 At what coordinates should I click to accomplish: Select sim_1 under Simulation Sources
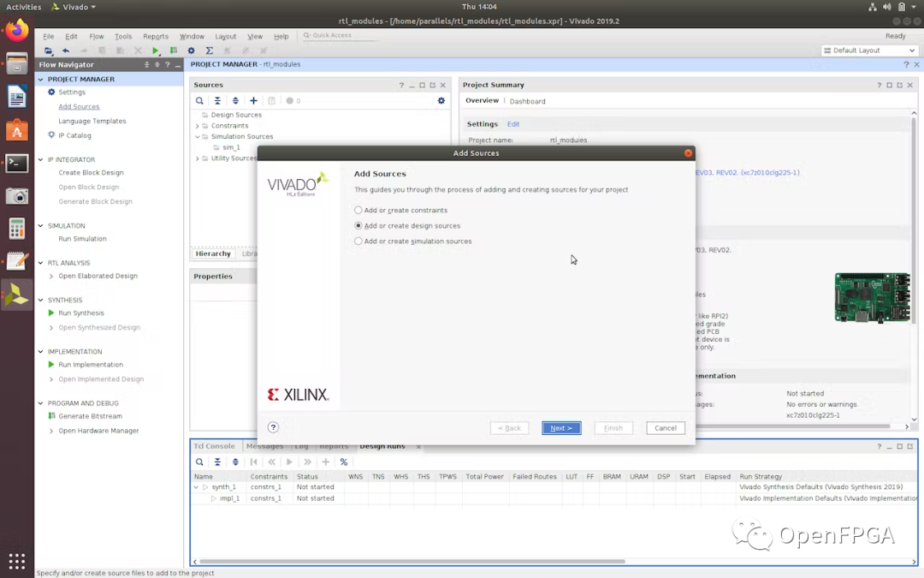point(231,147)
